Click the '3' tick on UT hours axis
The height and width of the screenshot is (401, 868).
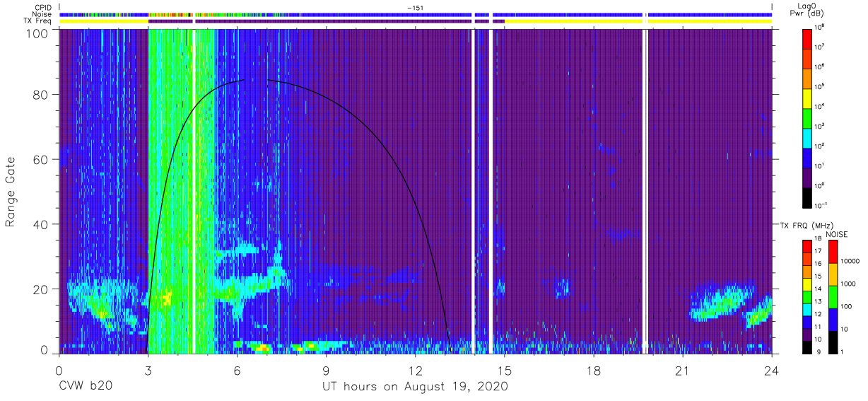pyautogui.click(x=148, y=370)
